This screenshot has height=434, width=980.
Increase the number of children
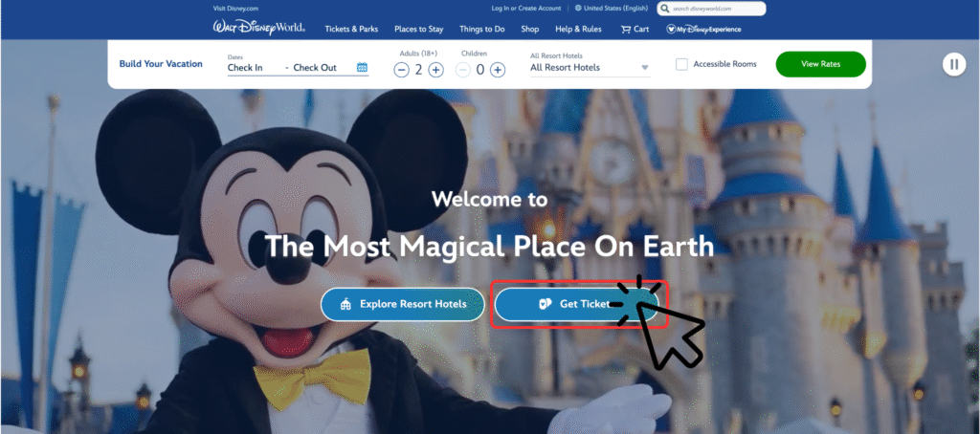pyautogui.click(x=498, y=70)
